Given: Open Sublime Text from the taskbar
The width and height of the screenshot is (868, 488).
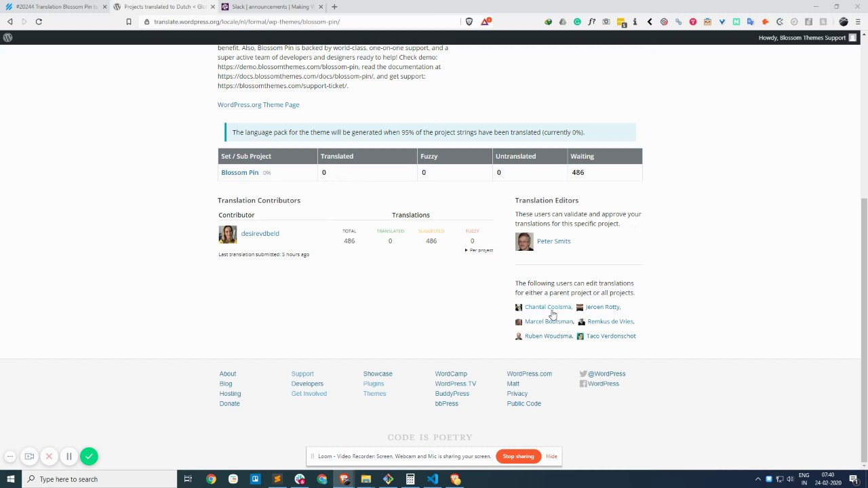Looking at the screenshot, I should (x=277, y=479).
